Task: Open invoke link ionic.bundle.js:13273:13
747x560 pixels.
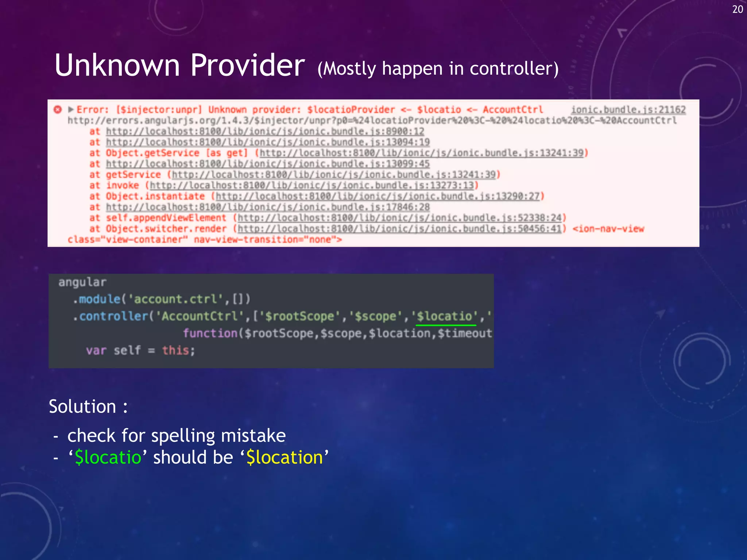Action: [312, 186]
